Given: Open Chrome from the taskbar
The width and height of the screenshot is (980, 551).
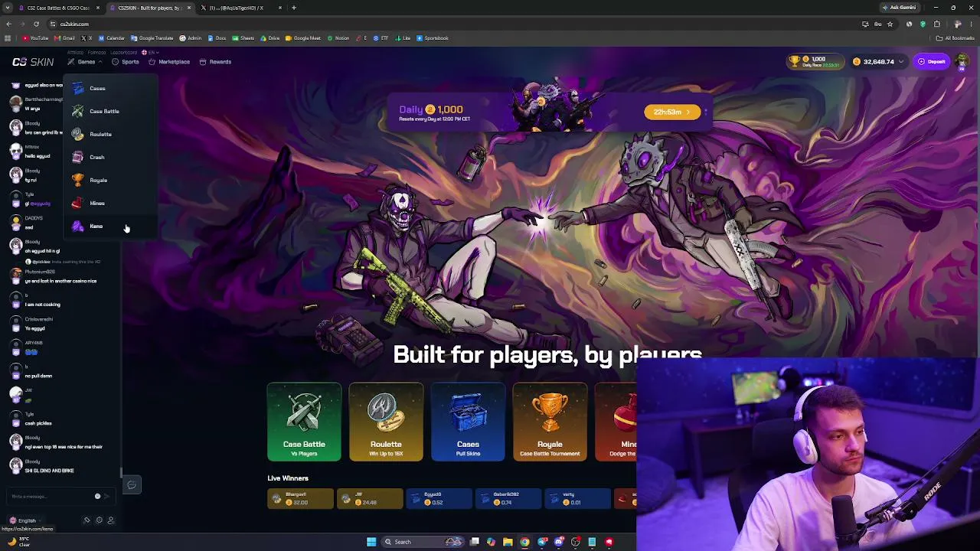Looking at the screenshot, I should coord(524,542).
